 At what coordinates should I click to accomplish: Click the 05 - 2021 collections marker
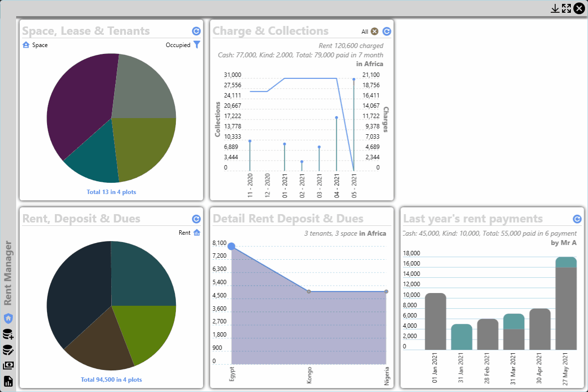tap(354, 79)
